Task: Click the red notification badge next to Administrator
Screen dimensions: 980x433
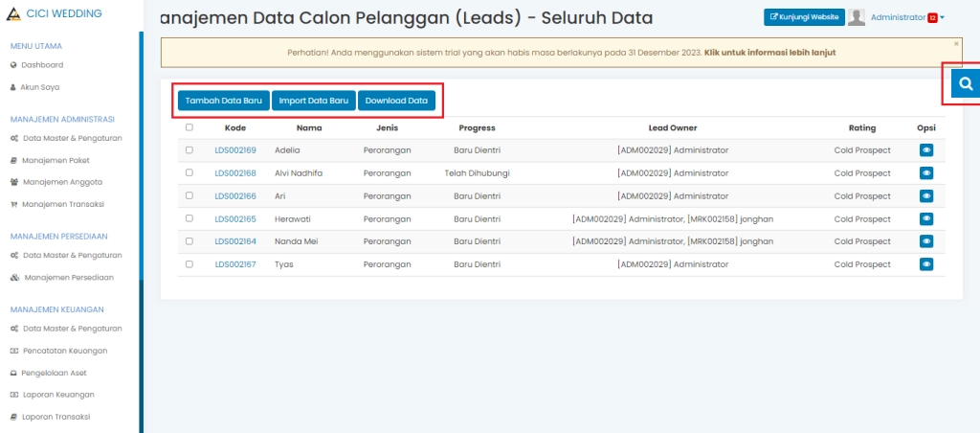Action: pyautogui.click(x=932, y=17)
